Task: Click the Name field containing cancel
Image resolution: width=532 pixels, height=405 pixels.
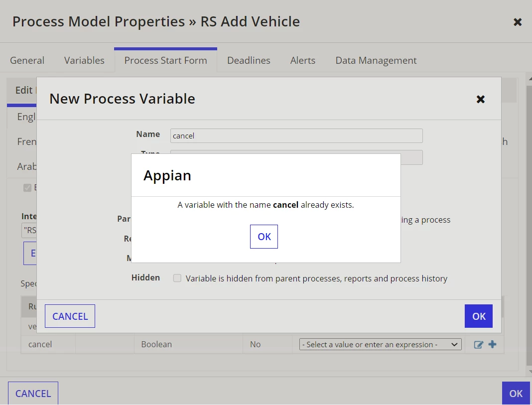Action: coord(296,135)
